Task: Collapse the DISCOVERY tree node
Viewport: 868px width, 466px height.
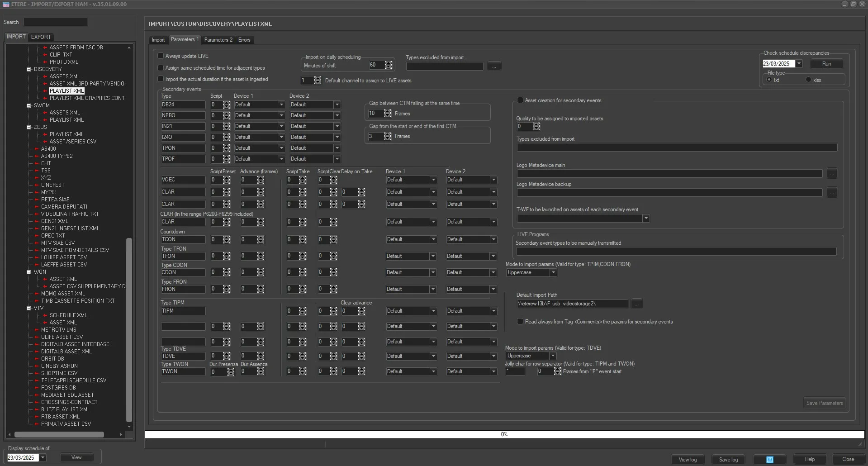Action: (x=28, y=69)
